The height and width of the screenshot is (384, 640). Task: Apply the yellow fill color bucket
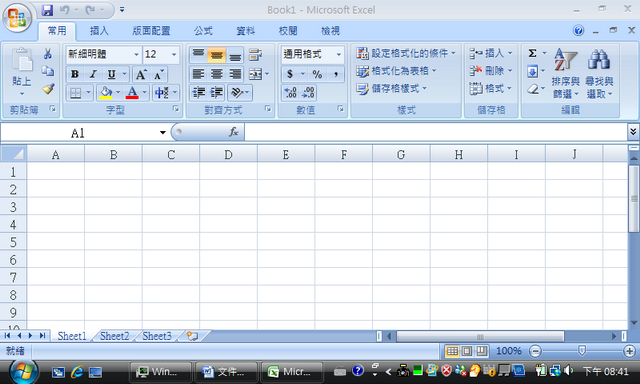(106, 93)
